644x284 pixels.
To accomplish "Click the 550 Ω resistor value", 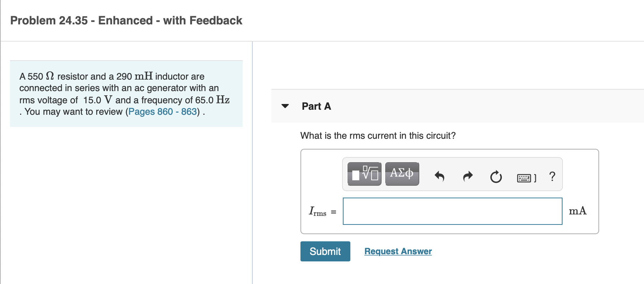I will pos(41,76).
